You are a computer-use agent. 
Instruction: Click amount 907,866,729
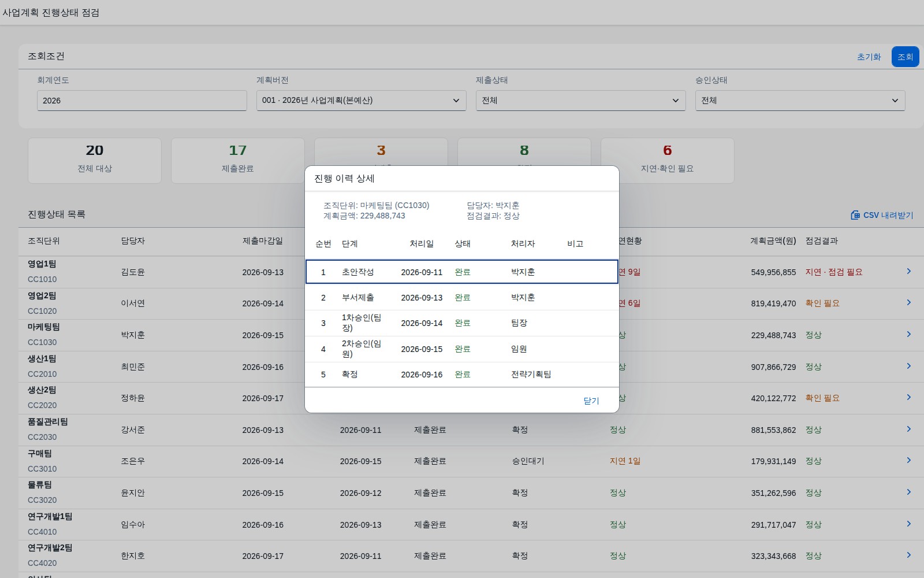point(773,367)
